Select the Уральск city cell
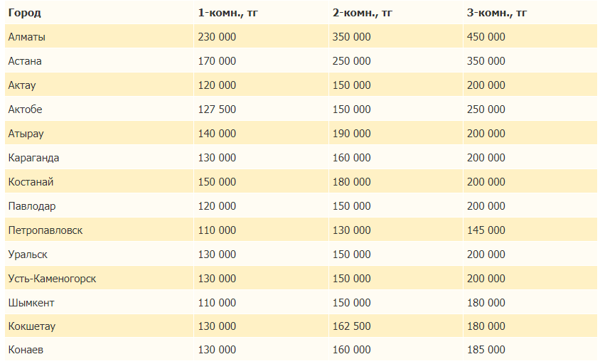 (x=28, y=255)
